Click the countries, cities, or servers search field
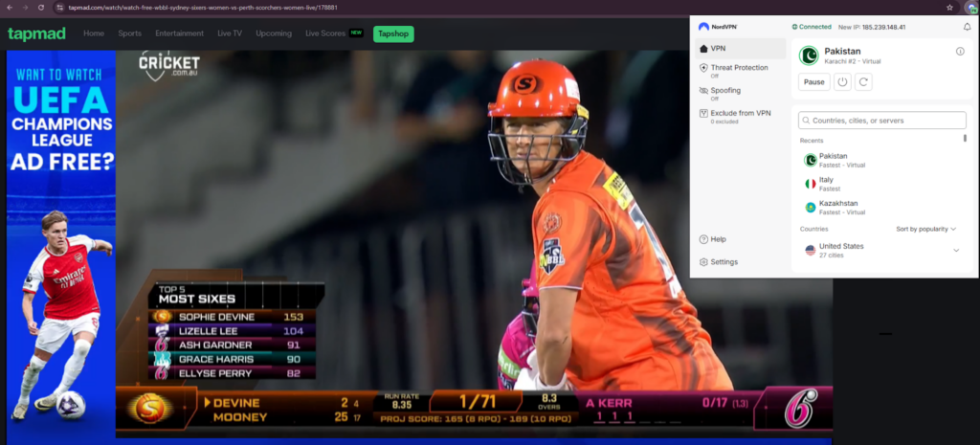The height and width of the screenshot is (445, 980). click(x=882, y=121)
